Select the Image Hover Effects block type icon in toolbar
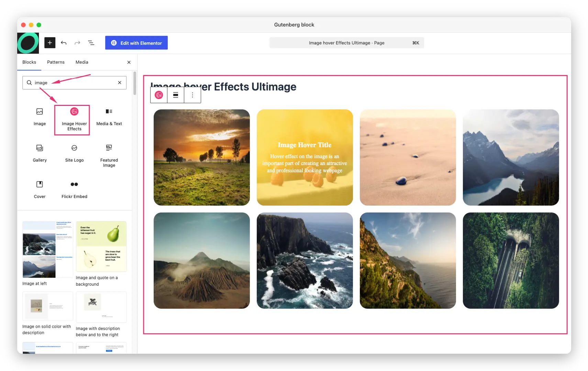Image resolution: width=588 pixels, height=371 pixels. [x=159, y=95]
